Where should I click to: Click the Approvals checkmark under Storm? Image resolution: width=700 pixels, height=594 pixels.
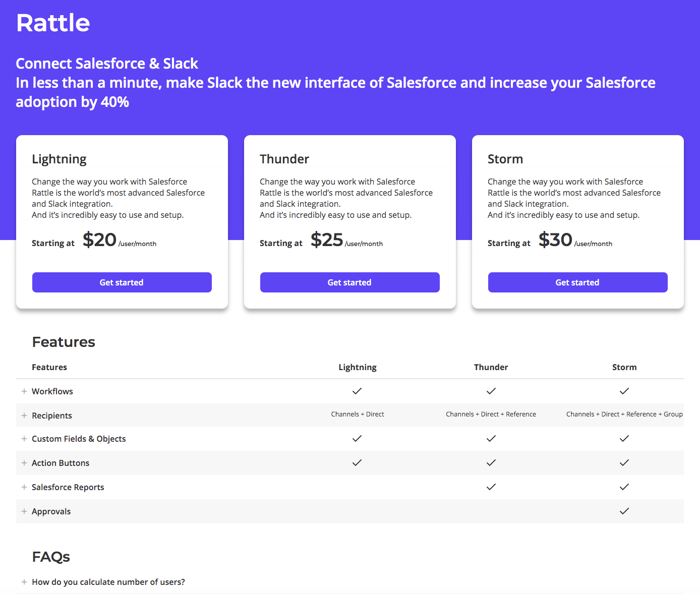pyautogui.click(x=624, y=511)
